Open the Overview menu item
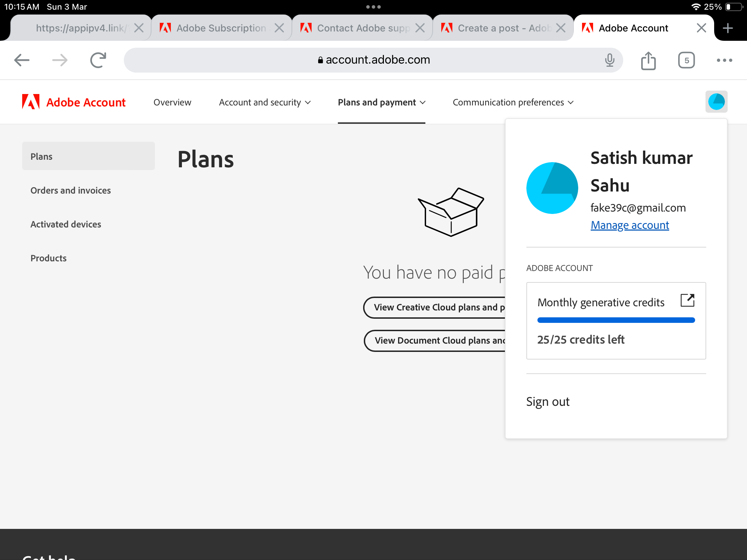This screenshot has height=560, width=747. pyautogui.click(x=172, y=102)
